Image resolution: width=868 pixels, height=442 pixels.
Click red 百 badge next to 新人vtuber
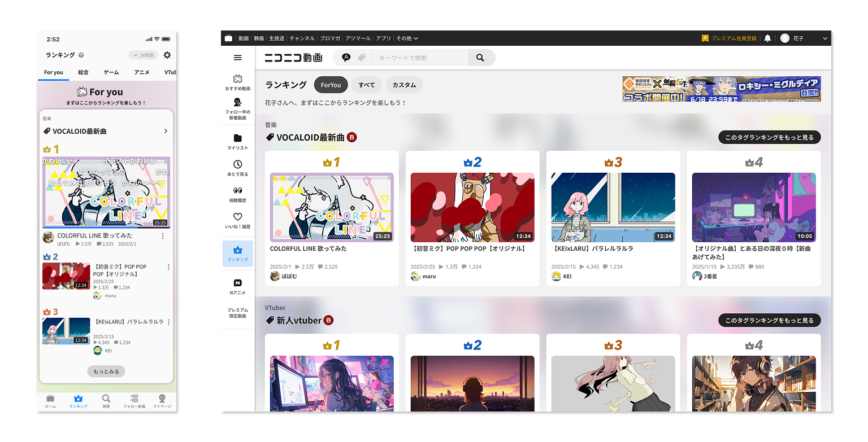[328, 320]
